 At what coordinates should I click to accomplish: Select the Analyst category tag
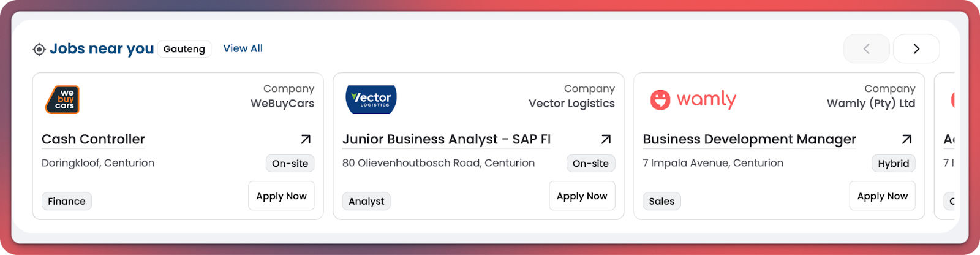[x=366, y=201]
